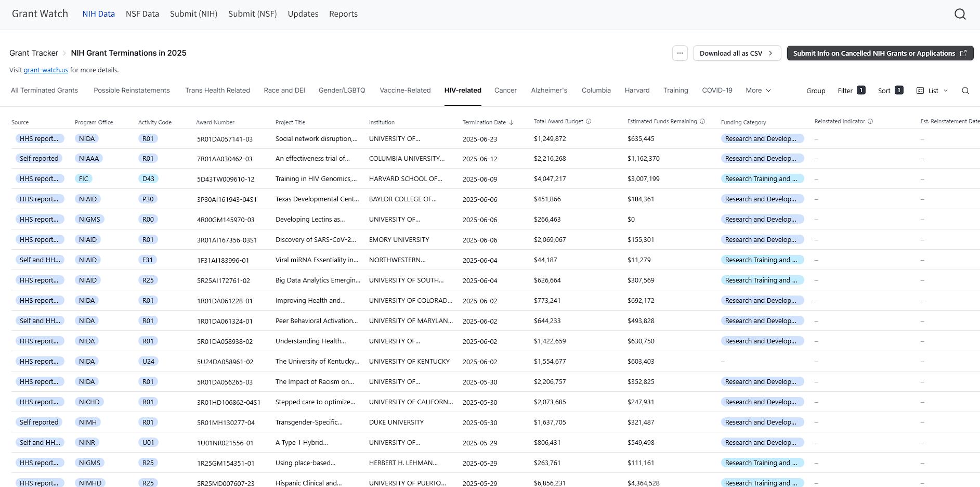This screenshot has width=980, height=487.
Task: Switch to Harvard tab
Action: tap(637, 90)
